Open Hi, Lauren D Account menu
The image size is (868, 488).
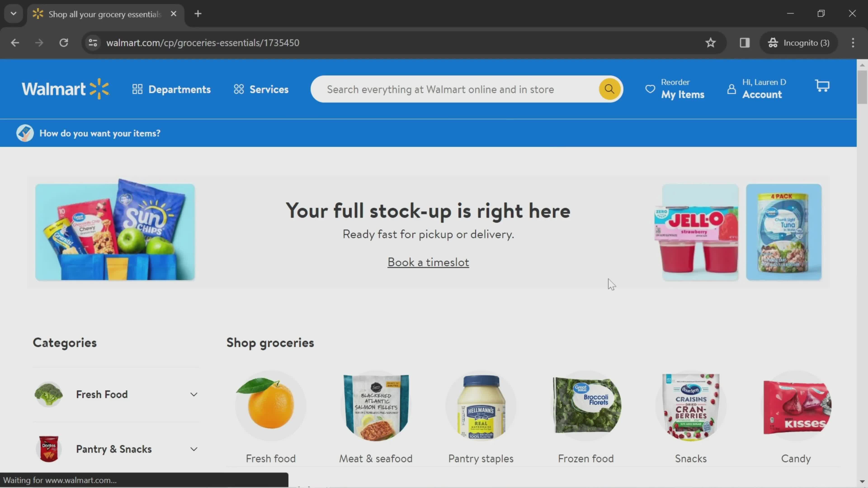click(x=757, y=89)
